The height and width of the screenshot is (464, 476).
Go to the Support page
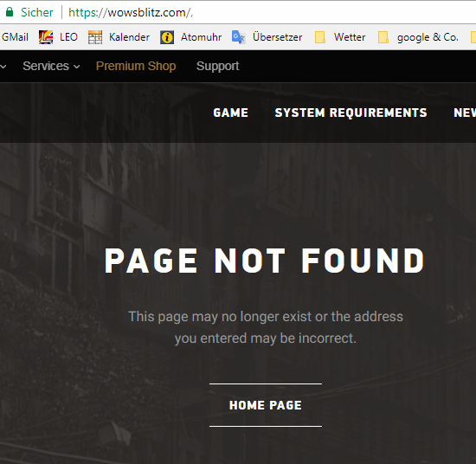pyautogui.click(x=217, y=66)
